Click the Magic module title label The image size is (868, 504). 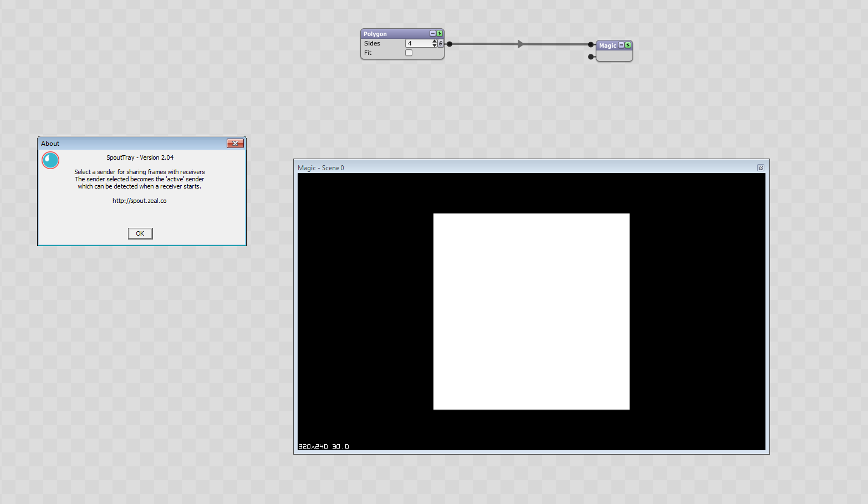(607, 45)
